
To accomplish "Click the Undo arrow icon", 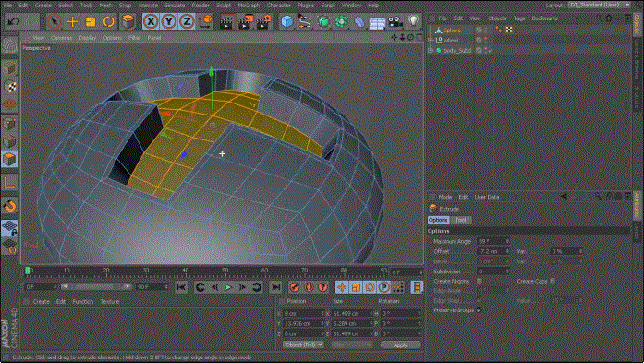I will pyautogui.click(x=14, y=21).
